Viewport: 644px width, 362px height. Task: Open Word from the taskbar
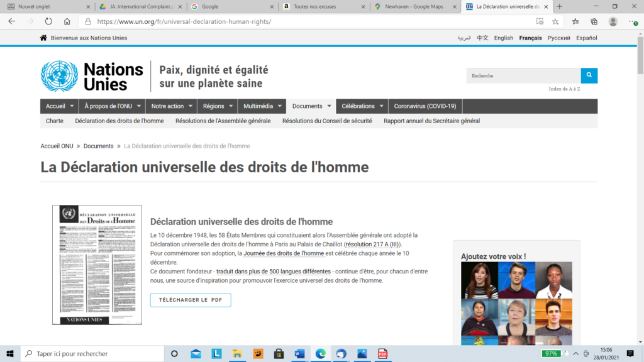[299, 353]
